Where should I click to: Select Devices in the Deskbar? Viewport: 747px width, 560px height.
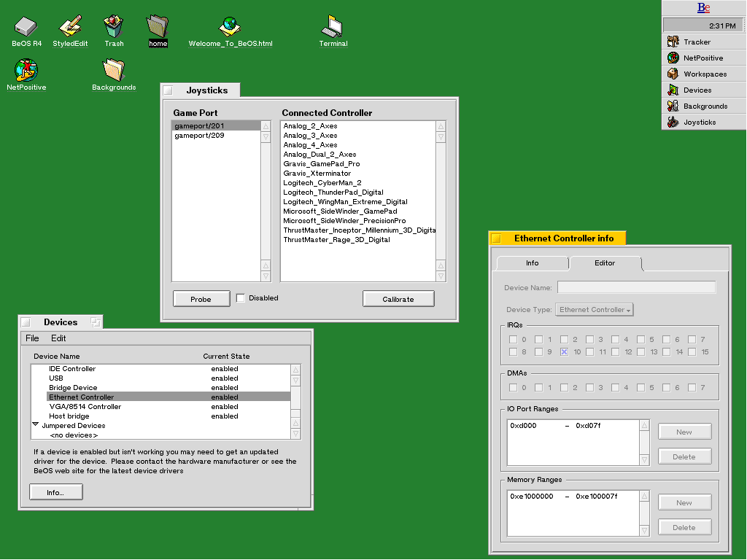[704, 90]
